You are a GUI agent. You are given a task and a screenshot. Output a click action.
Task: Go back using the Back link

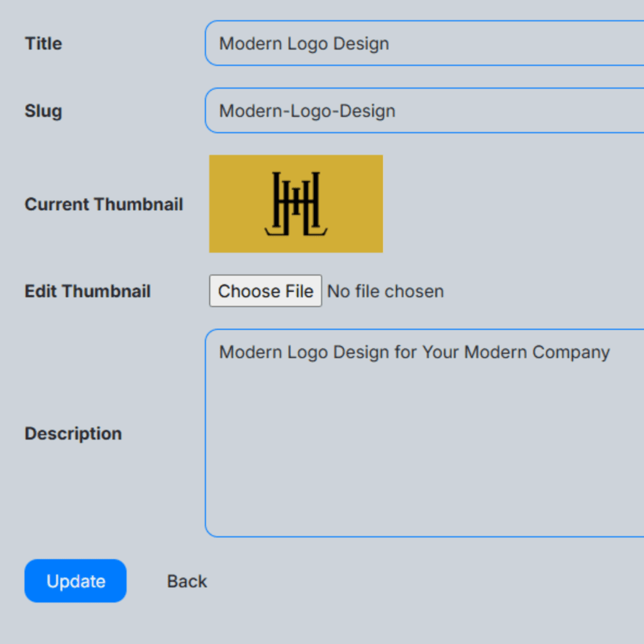pyautogui.click(x=187, y=581)
